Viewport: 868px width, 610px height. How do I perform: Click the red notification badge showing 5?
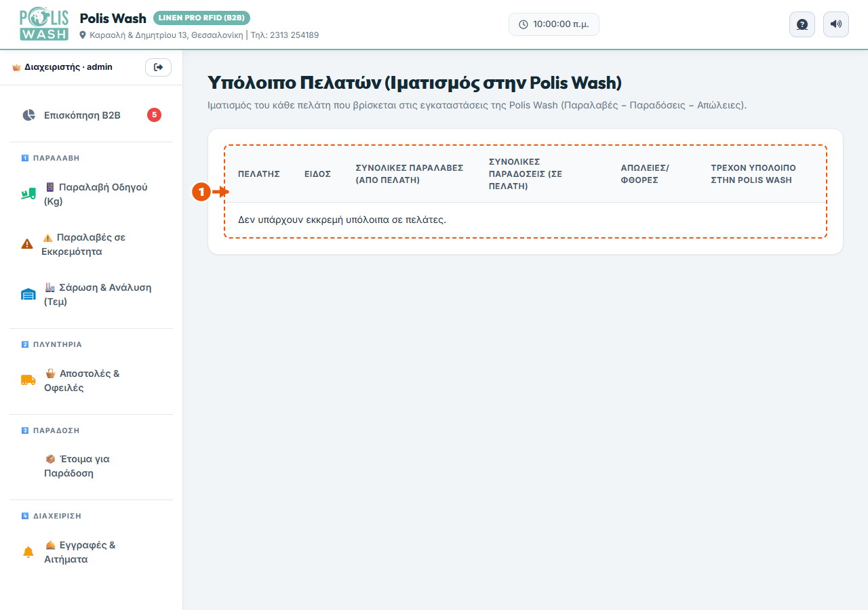pyautogui.click(x=155, y=115)
